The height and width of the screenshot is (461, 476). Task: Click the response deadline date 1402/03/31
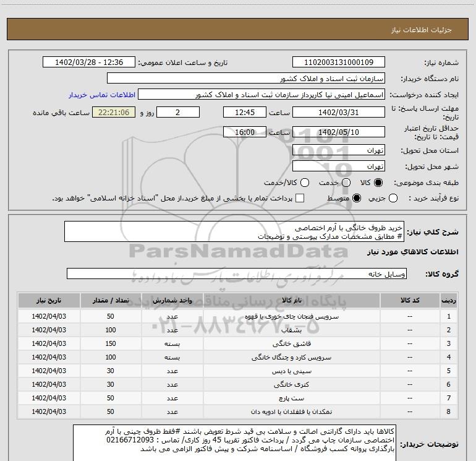click(x=339, y=113)
